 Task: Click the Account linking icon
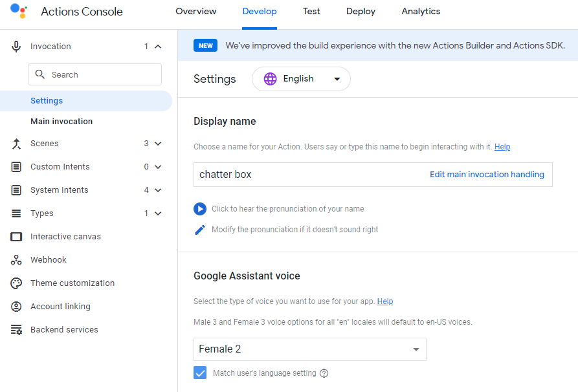[x=15, y=306]
